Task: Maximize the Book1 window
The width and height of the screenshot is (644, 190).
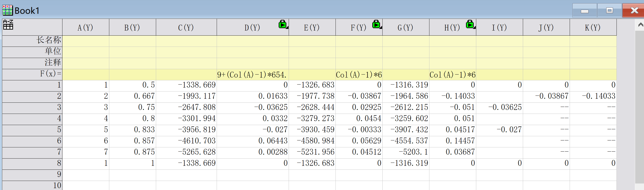Action: (x=610, y=10)
